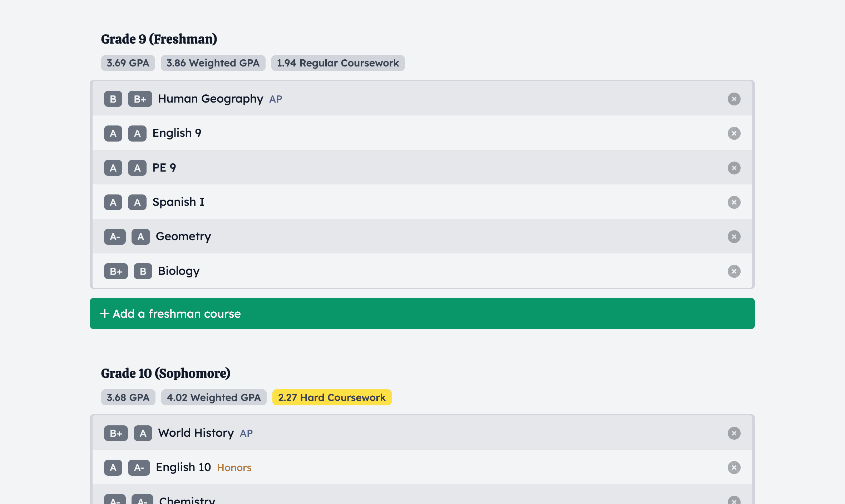
Task: Remove the Human Geography course
Action: (734, 99)
